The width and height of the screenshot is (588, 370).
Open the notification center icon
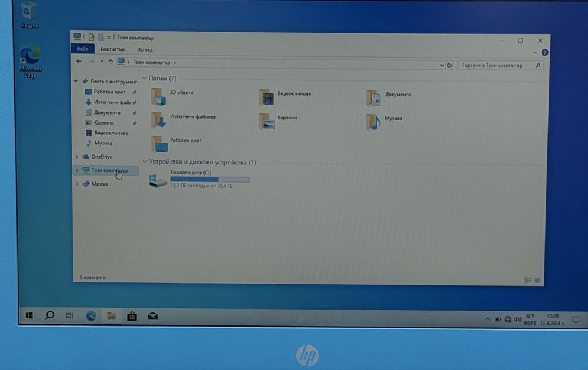(576, 320)
